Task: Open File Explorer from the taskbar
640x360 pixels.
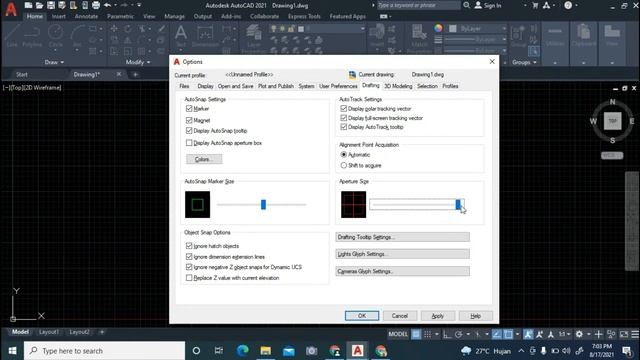Action: [266, 351]
